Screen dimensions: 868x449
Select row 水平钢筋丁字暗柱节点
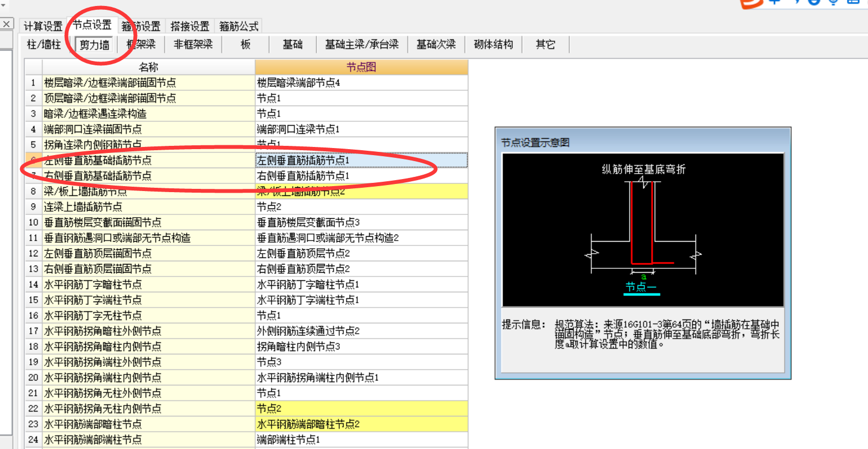click(148, 284)
